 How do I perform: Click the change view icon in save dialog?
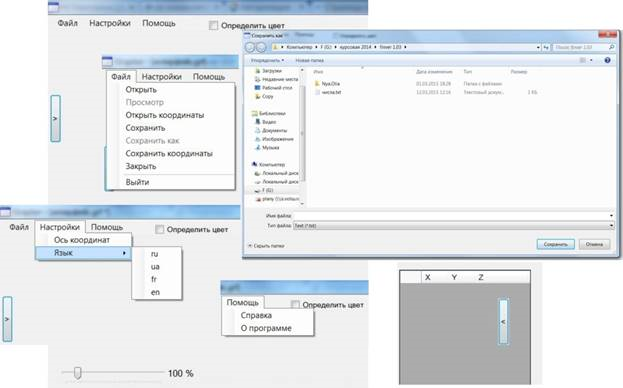coord(582,60)
